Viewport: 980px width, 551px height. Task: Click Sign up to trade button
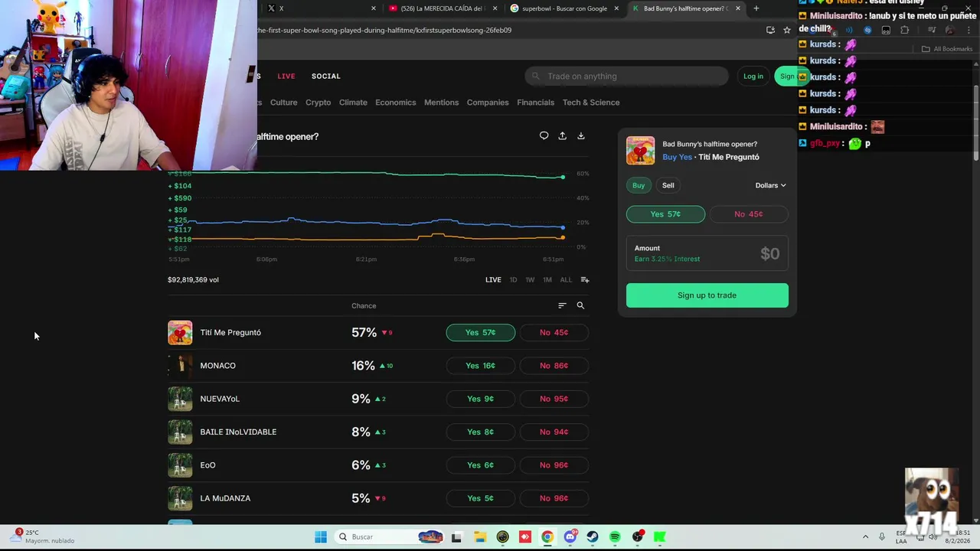coord(707,295)
